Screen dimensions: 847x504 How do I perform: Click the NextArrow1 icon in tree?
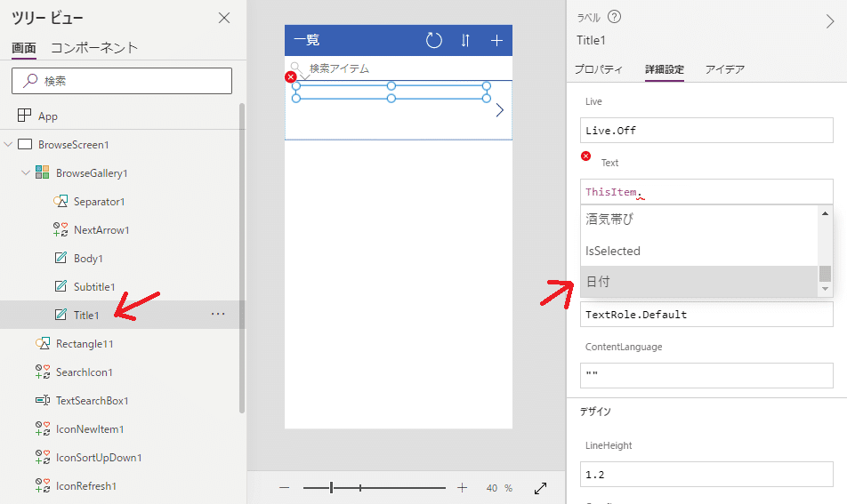point(60,230)
